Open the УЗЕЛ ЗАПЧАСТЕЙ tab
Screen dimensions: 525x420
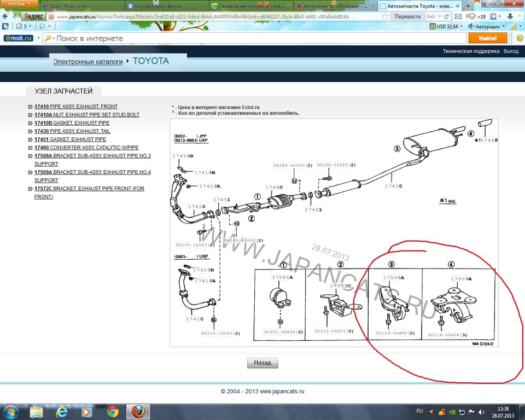63,91
